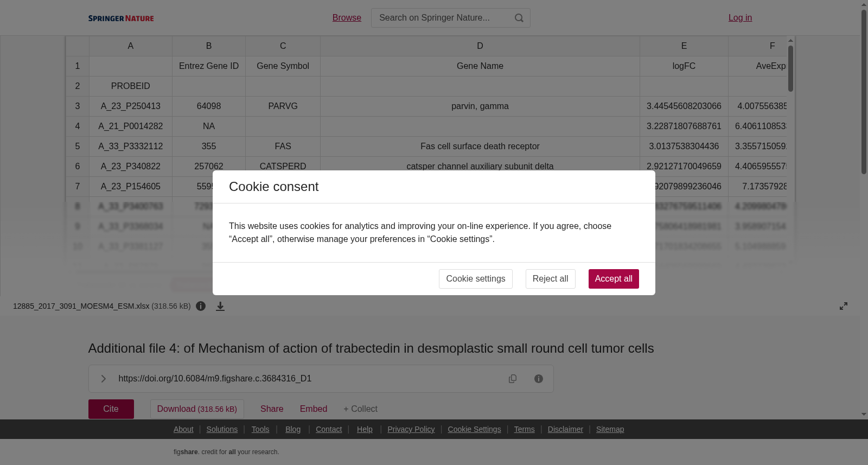Screen dimensions: 868x465
Task: Open Privacy Policy footer link
Action: pyautogui.click(x=411, y=429)
